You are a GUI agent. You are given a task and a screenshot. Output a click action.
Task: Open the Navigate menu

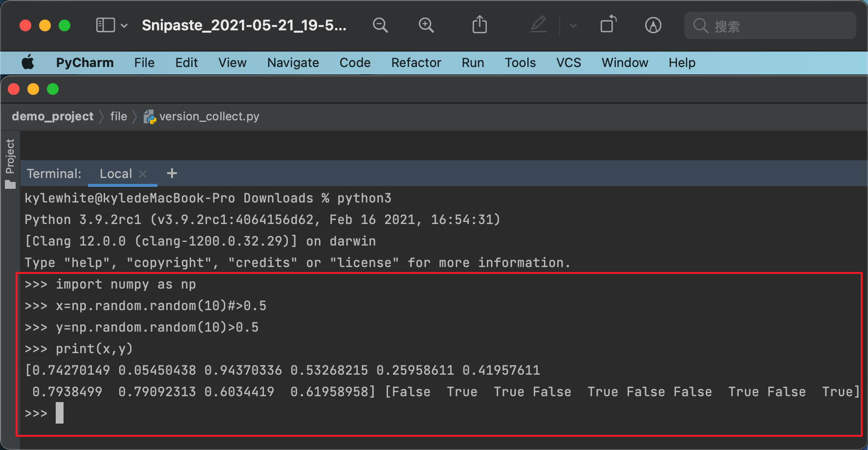pyautogui.click(x=293, y=63)
